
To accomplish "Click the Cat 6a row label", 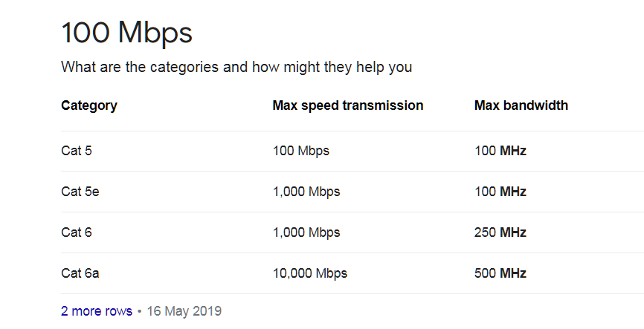I will (x=80, y=273).
